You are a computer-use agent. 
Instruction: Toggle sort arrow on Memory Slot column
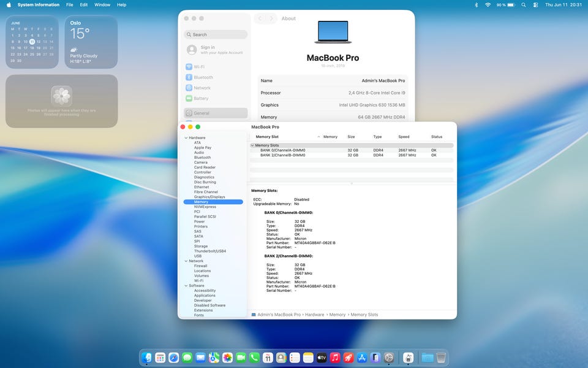(318, 137)
